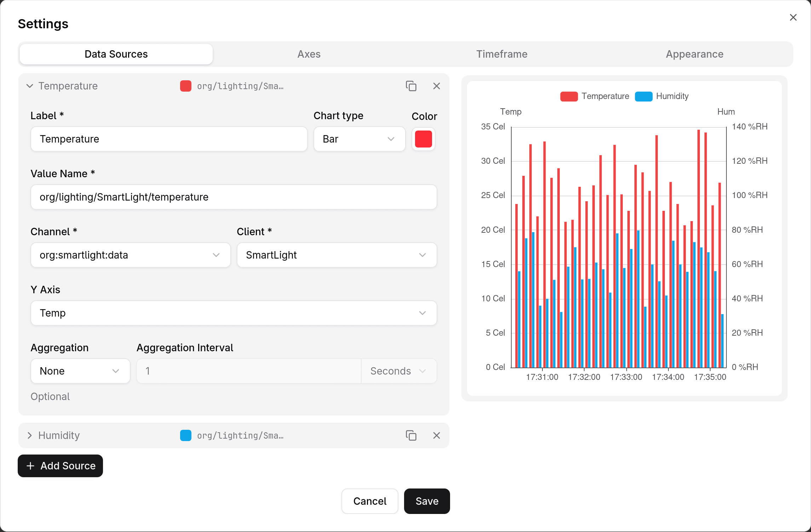Open the Y Axis dropdown

click(234, 313)
